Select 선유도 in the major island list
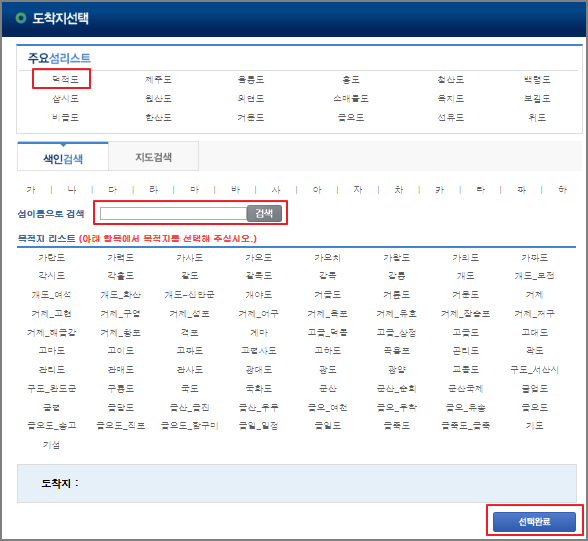This screenshot has height=541, width=588. click(450, 118)
